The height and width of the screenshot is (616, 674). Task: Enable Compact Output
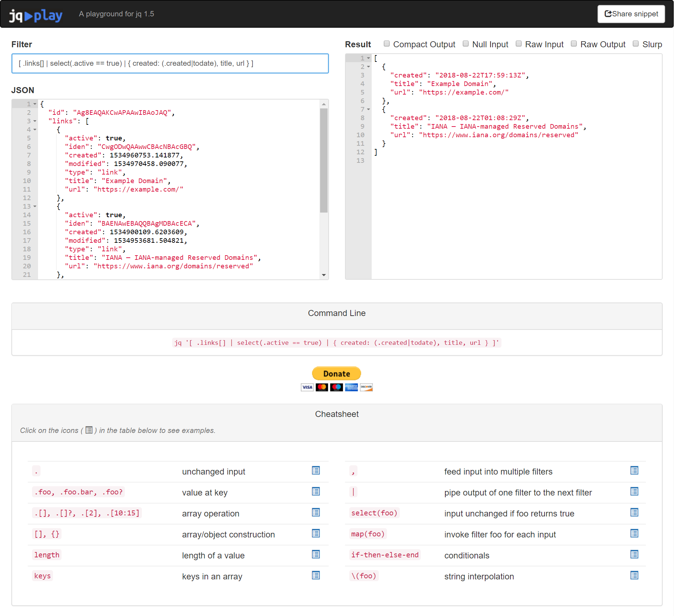click(387, 44)
